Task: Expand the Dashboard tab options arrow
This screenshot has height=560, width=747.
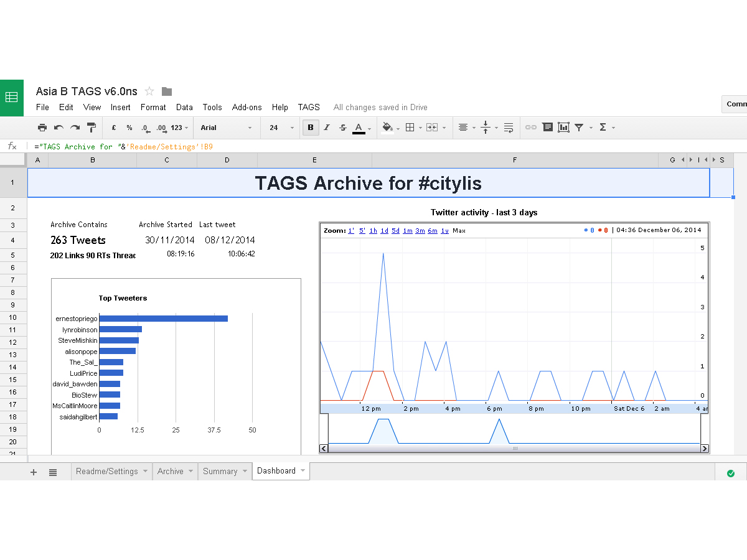Action: [303, 471]
